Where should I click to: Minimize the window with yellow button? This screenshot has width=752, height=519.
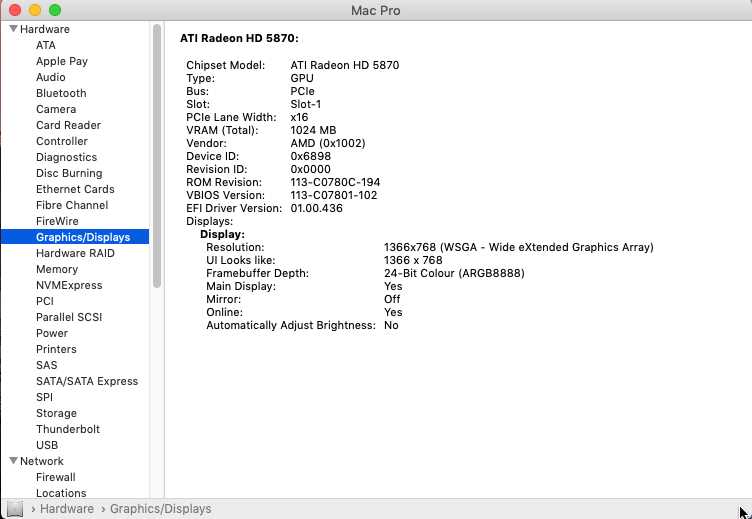35,10
